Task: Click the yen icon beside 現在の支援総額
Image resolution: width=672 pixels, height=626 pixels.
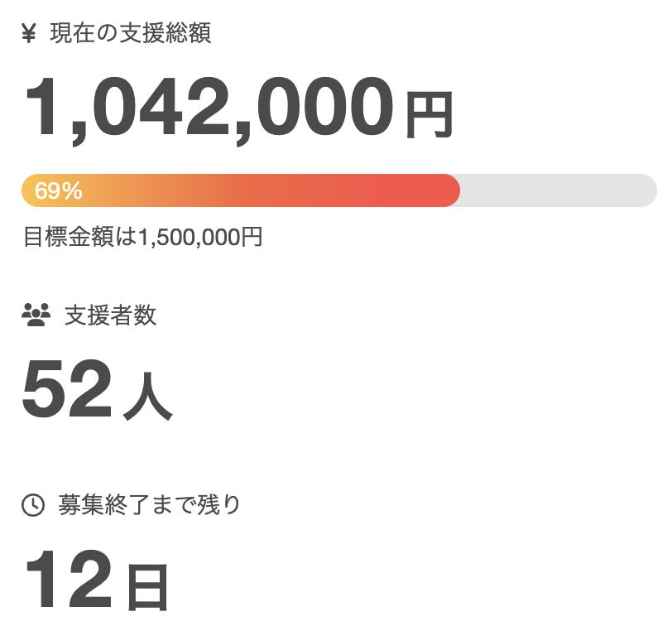Action: click(x=29, y=34)
